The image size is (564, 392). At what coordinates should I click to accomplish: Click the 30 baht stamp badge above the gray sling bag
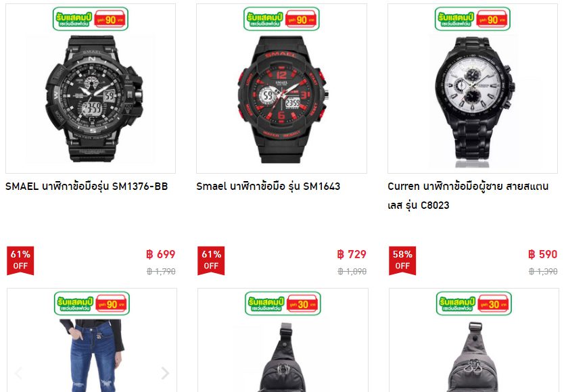coord(473,303)
